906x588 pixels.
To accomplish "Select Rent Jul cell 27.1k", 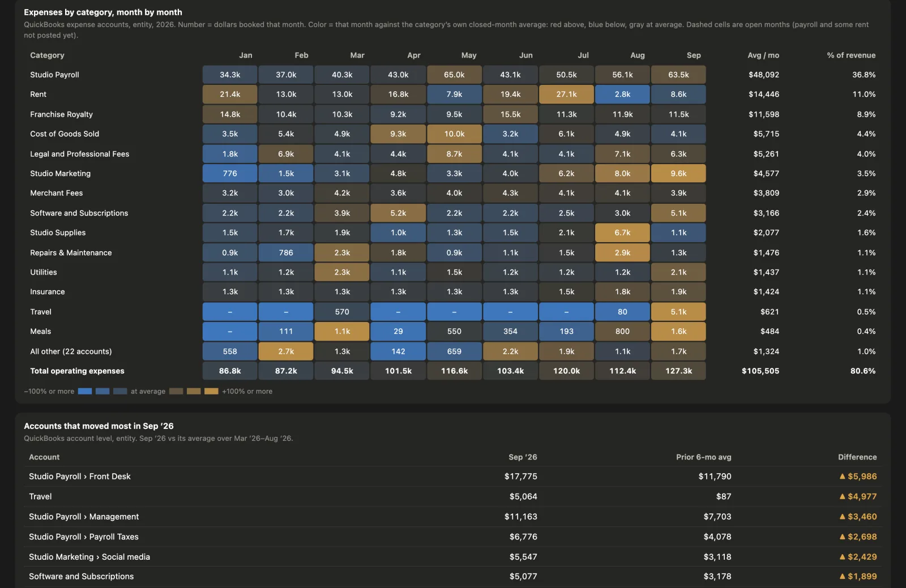I will click(x=566, y=95).
